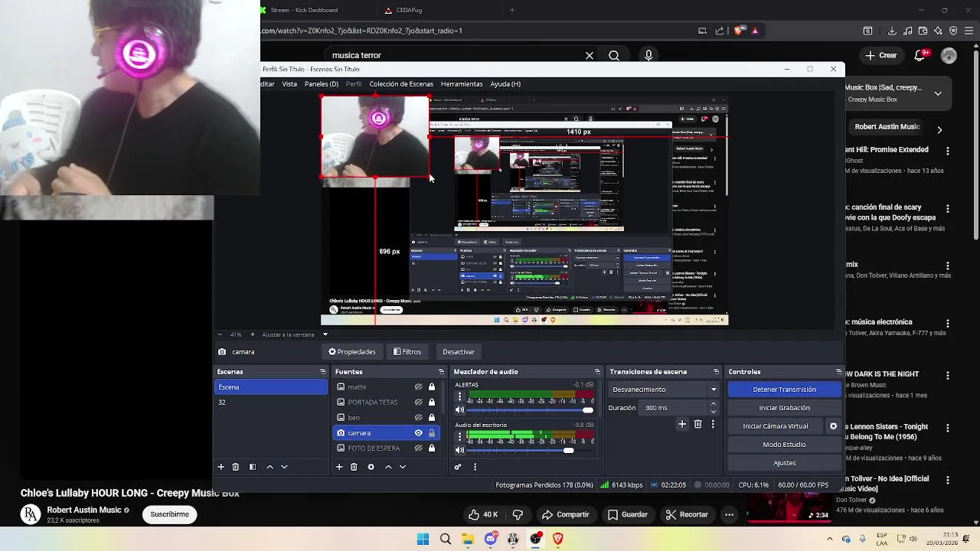Open Paneles (D) menu in OBS
The height and width of the screenshot is (551, 980).
[322, 84]
